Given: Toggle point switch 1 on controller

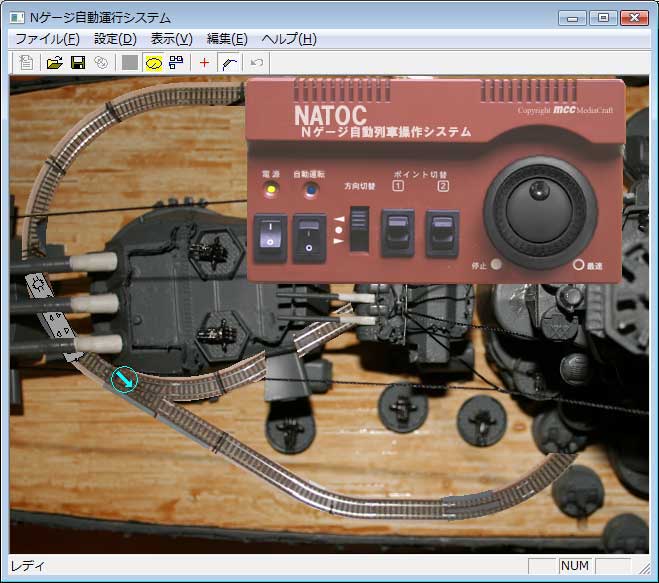Looking at the screenshot, I should coord(398,233).
